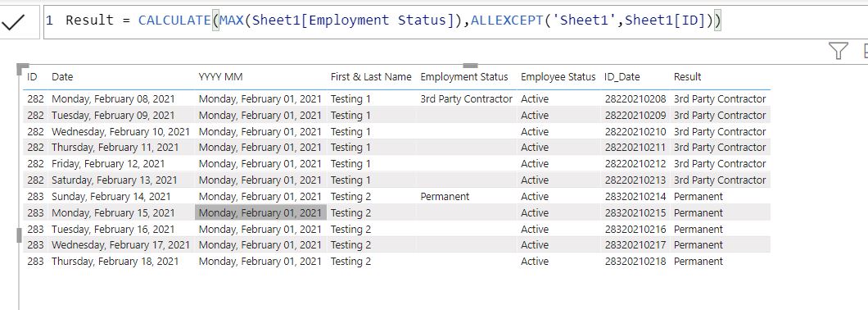Click the Permanent Employment Status cell
The height and width of the screenshot is (310, 868).
tap(445, 197)
